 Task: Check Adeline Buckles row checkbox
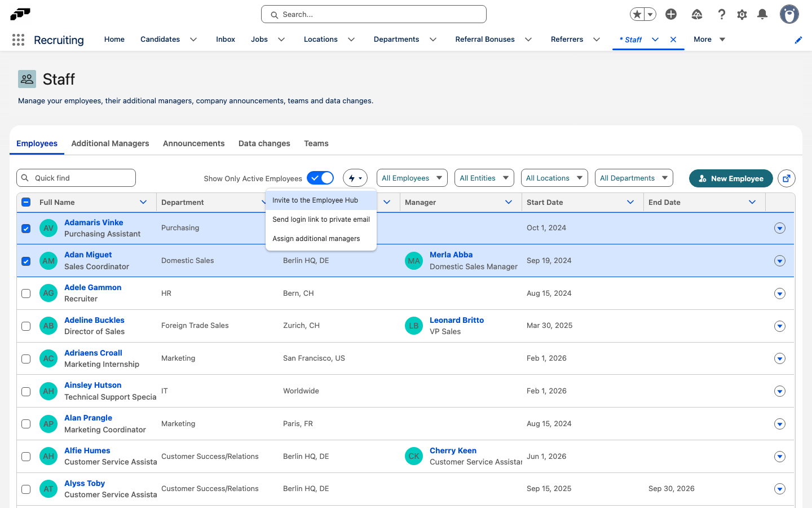tap(26, 326)
